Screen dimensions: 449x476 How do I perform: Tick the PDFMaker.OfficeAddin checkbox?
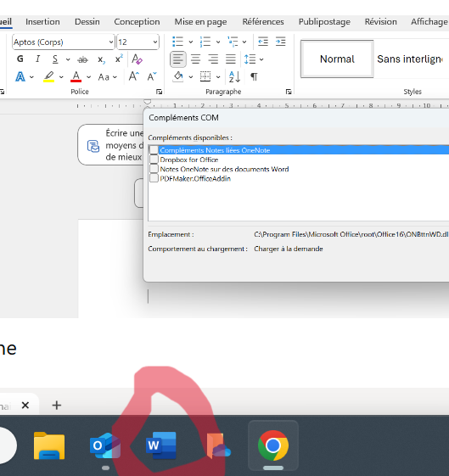[154, 178]
